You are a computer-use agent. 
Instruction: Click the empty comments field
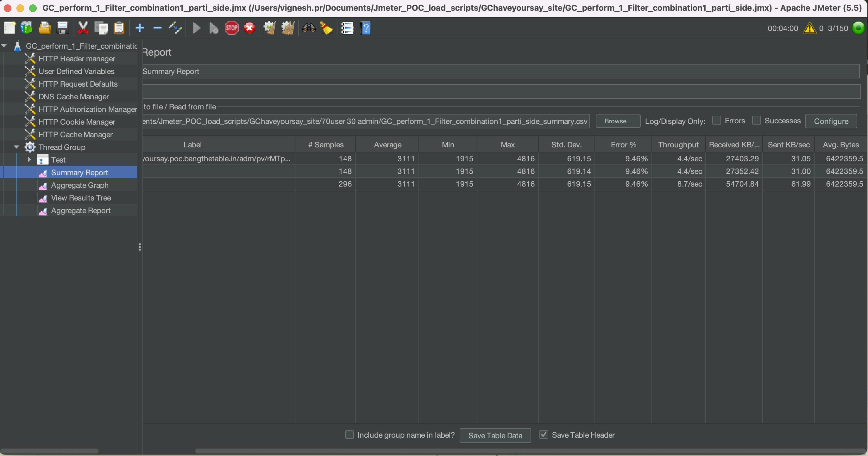[501, 91]
